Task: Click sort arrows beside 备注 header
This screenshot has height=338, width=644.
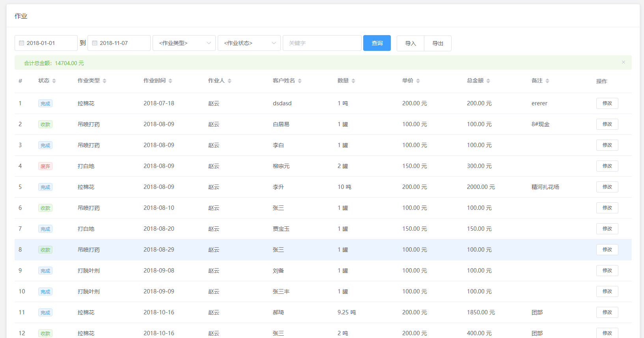Action: click(x=547, y=81)
